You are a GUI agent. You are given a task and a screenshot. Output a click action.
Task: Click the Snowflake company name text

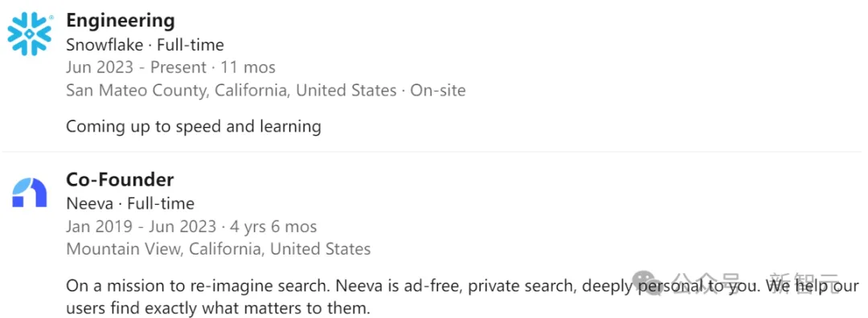click(x=104, y=44)
